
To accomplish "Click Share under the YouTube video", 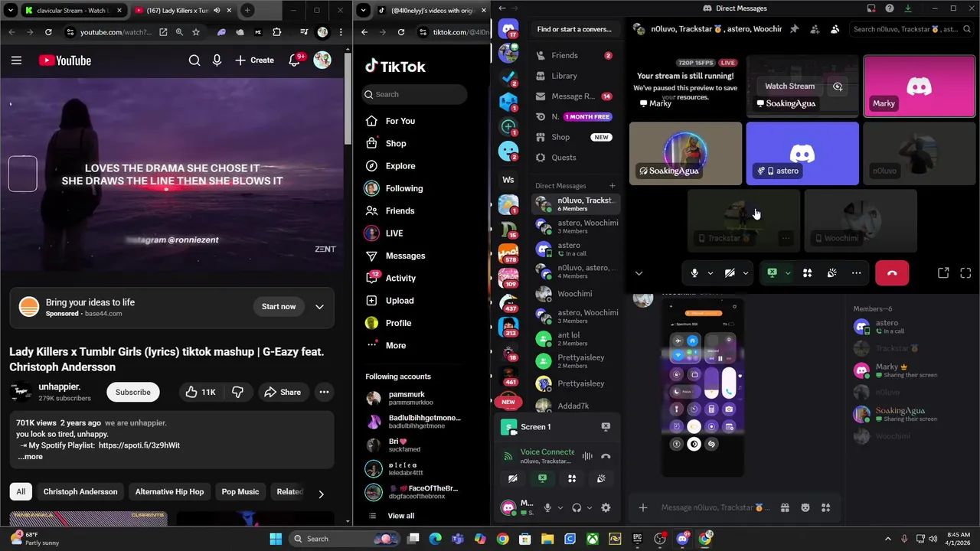I will 283,392.
